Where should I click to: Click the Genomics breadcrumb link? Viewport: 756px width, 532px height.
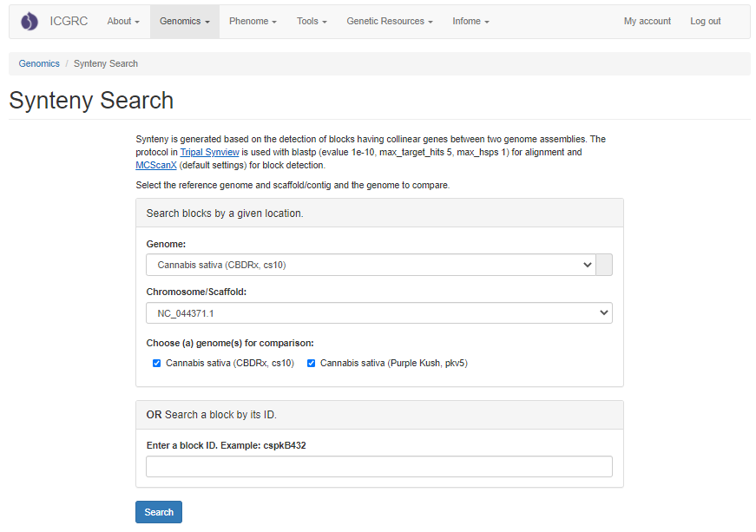point(39,63)
